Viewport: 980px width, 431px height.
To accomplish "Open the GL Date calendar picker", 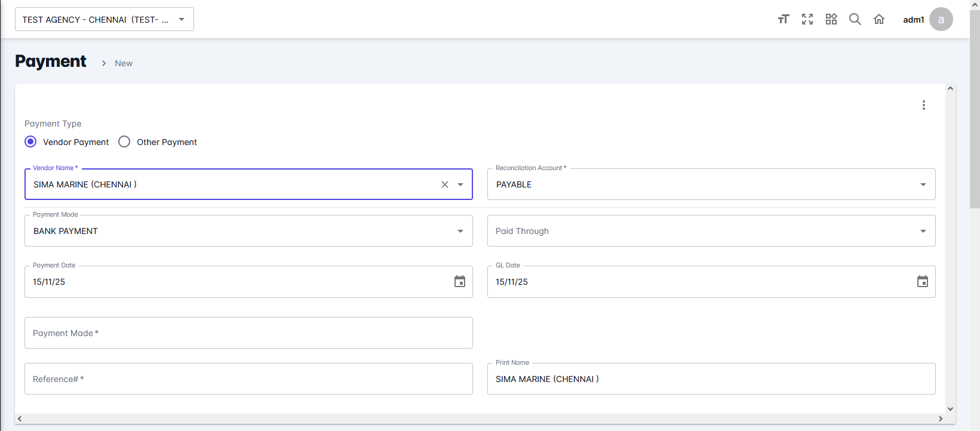I will coord(922,282).
